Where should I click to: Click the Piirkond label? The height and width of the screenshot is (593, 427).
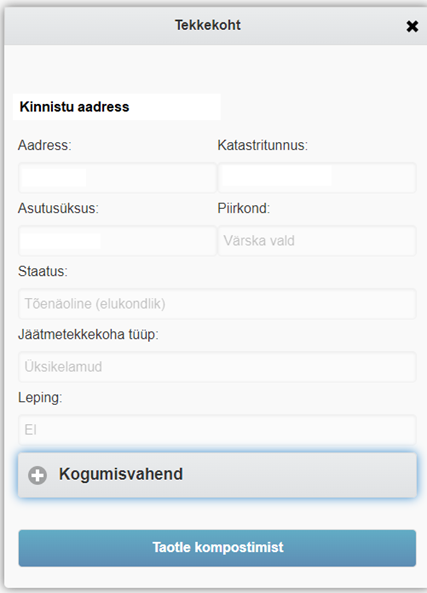pyautogui.click(x=244, y=208)
